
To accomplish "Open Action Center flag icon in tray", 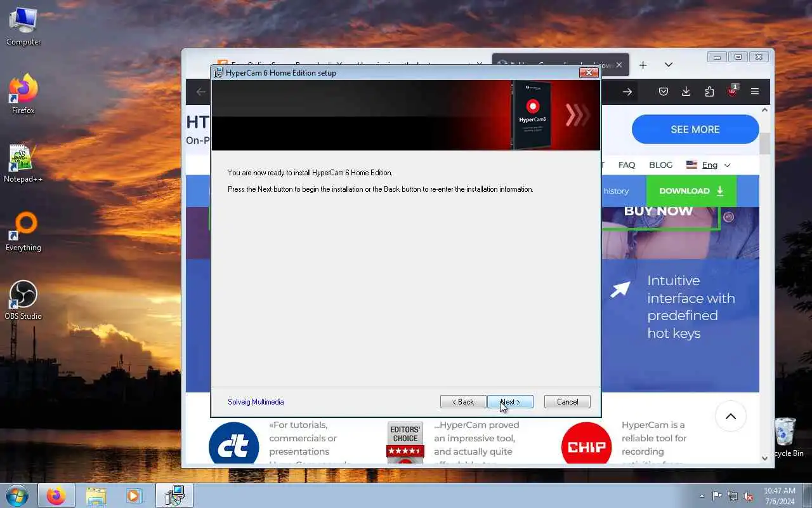I will tap(717, 496).
